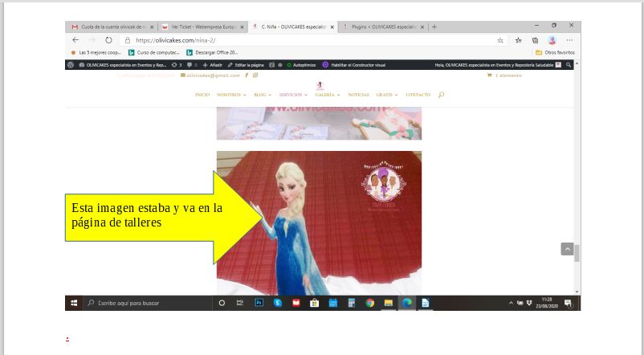Open the NOTICIAS page
The width and height of the screenshot is (644, 355).
click(x=359, y=95)
